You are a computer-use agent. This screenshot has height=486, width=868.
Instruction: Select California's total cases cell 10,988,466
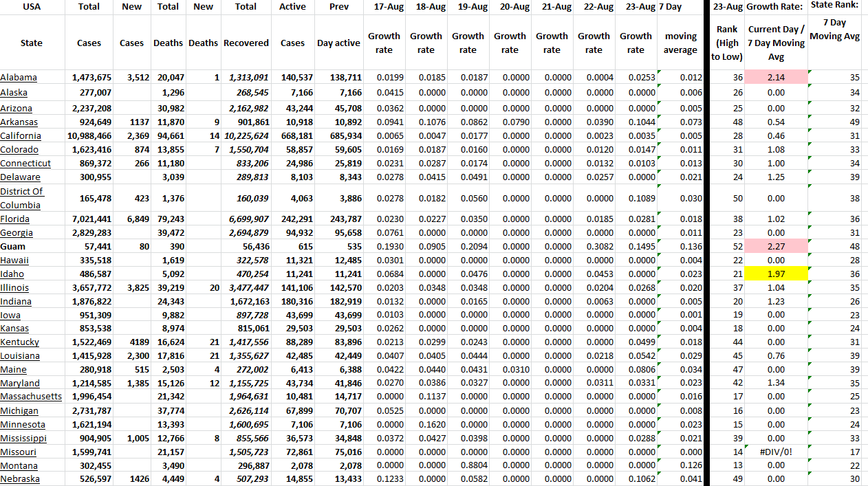point(89,136)
